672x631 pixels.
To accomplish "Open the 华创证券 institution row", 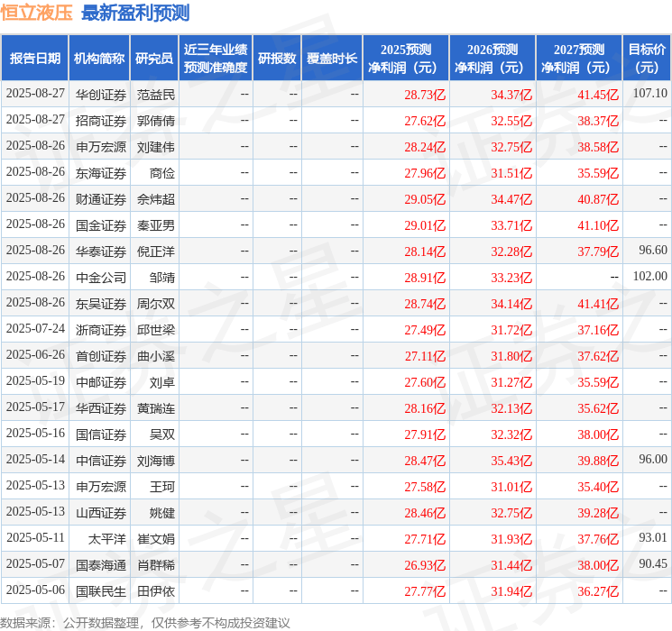I will 101,94.
